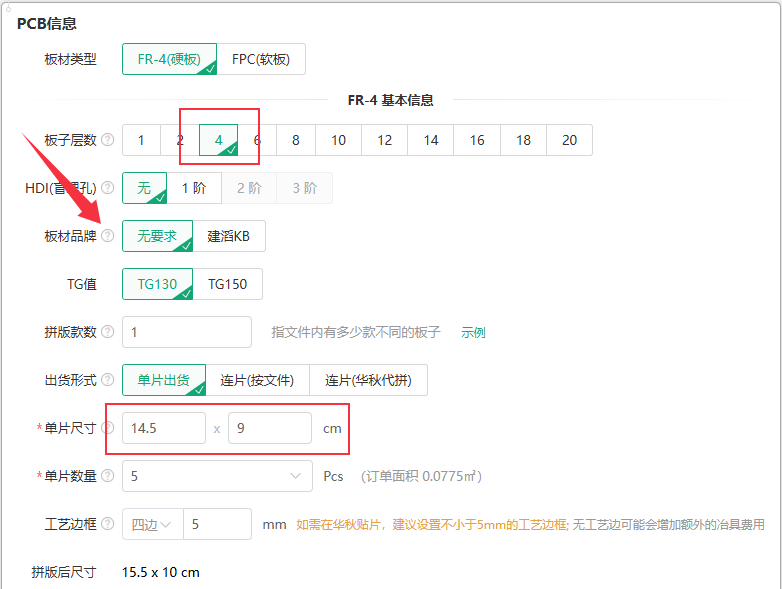The image size is (782, 589).
Task: Choose TG150 option
Action: pos(227,284)
